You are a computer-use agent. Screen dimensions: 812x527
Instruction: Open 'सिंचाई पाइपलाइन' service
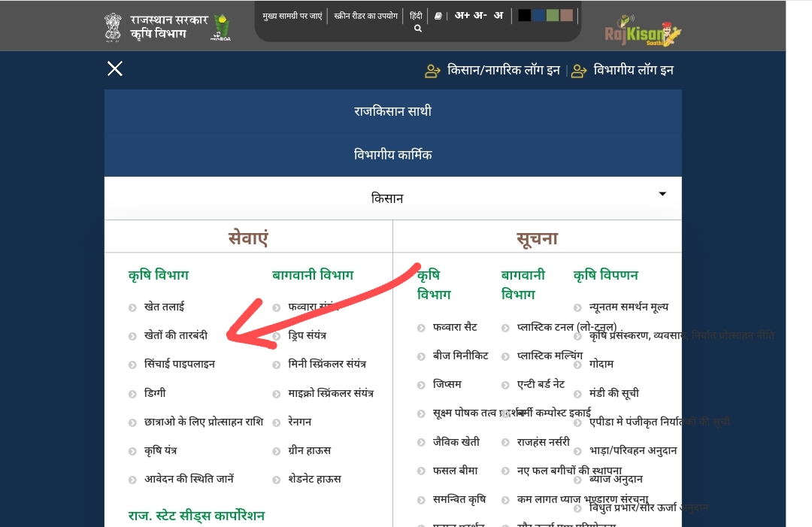179,365
